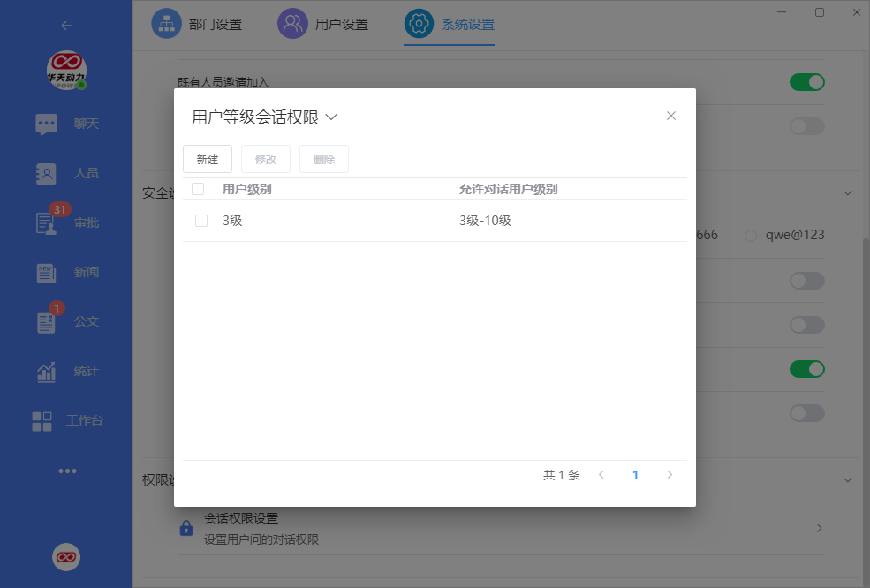Switch to the 部门设置 tab
This screenshot has height=588, width=870.
[x=198, y=23]
